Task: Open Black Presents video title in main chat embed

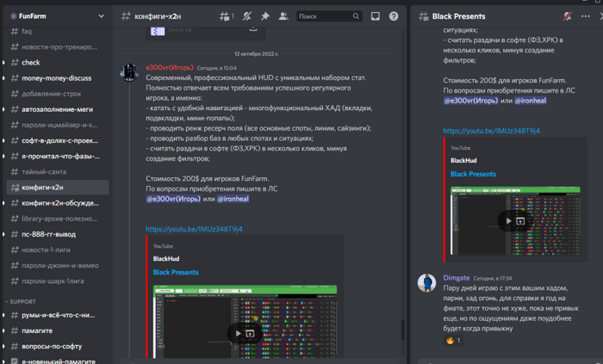Action: [176, 272]
